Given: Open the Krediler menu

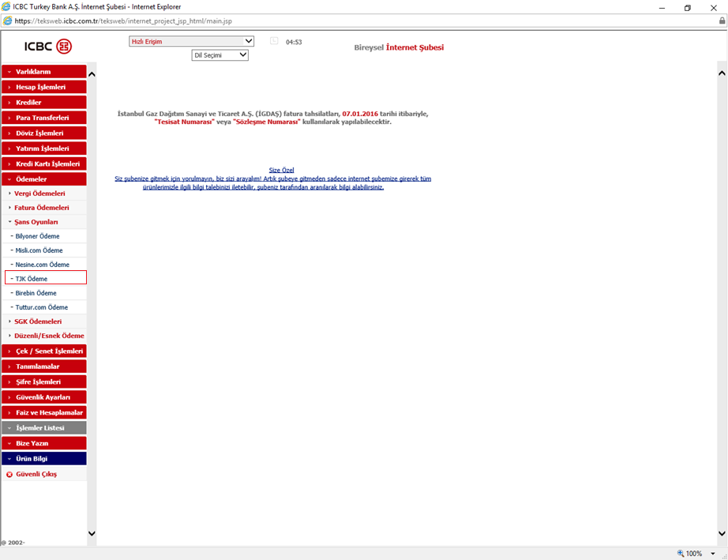Looking at the screenshot, I should 44,102.
